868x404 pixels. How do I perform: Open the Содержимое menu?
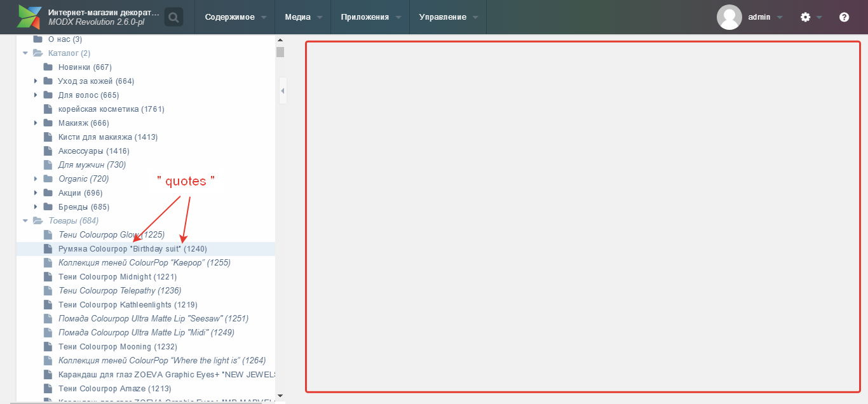[236, 17]
